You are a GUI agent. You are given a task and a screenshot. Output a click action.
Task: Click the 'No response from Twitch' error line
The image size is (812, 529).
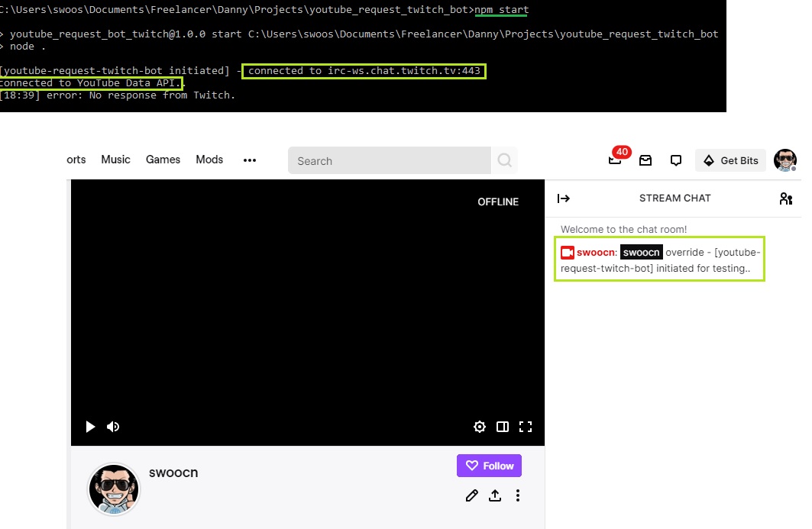pyautogui.click(x=118, y=95)
